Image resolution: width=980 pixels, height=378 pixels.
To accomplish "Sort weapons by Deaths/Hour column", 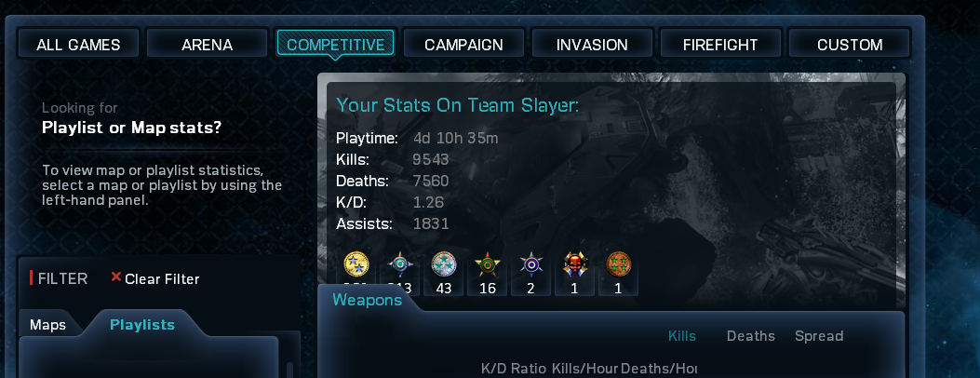I will tap(659, 369).
